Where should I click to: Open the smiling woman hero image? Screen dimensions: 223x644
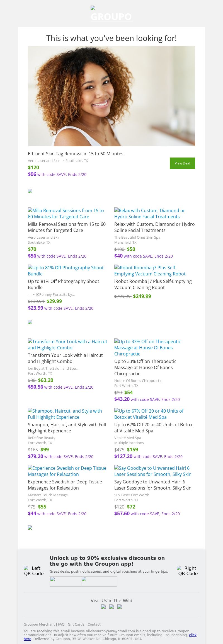(111, 96)
